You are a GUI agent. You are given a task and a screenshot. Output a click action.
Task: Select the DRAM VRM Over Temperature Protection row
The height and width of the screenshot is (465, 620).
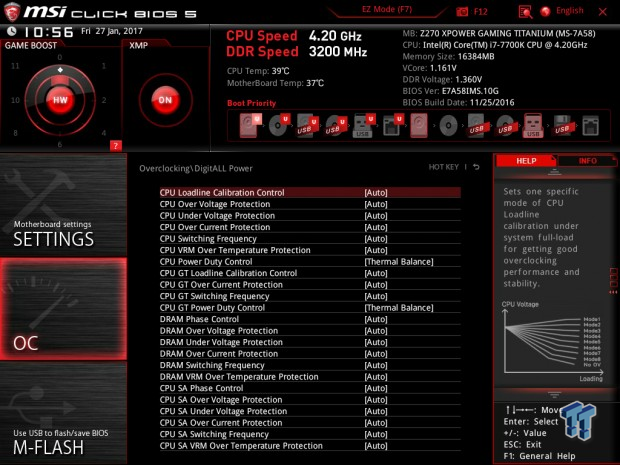(x=310, y=377)
